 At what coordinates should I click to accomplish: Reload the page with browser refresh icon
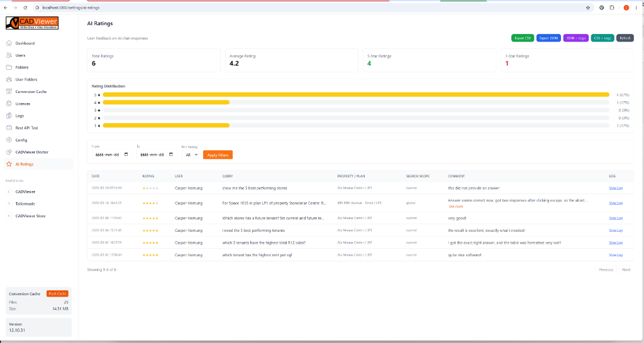[25, 8]
